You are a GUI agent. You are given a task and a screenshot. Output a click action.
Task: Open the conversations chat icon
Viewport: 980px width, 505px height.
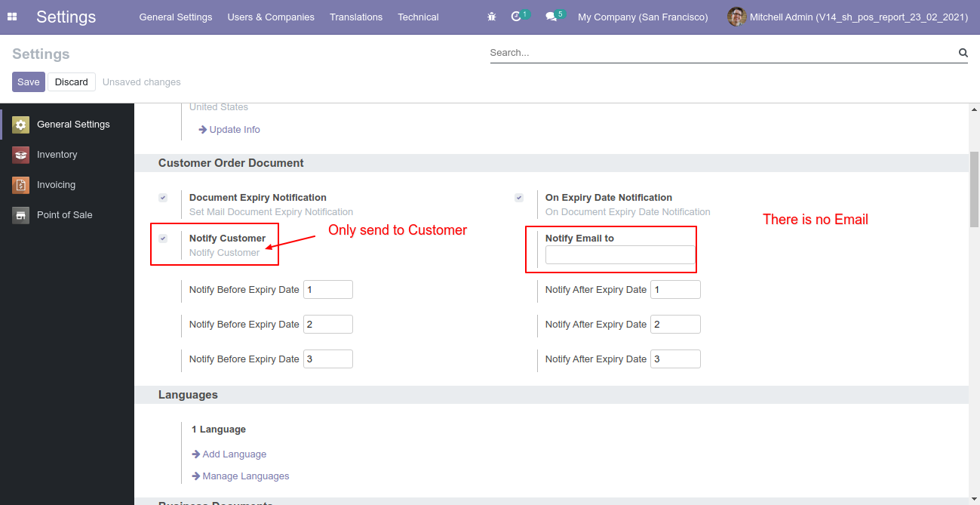click(x=552, y=17)
